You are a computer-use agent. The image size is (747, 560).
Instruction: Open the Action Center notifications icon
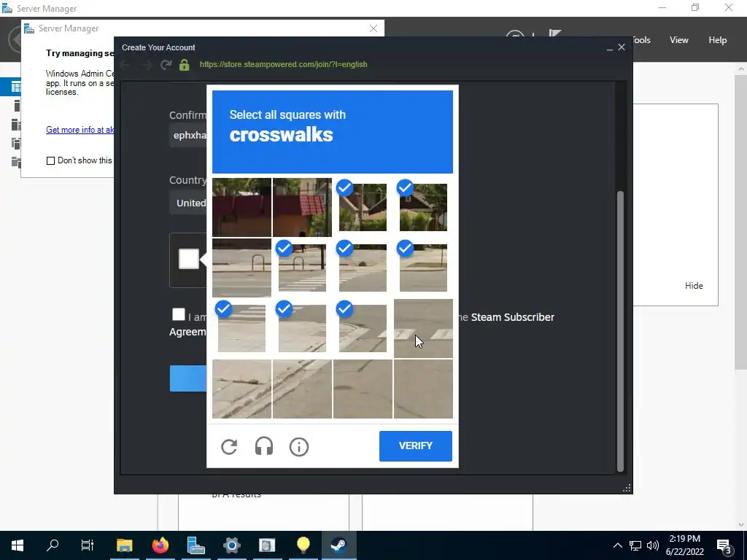pos(724,545)
